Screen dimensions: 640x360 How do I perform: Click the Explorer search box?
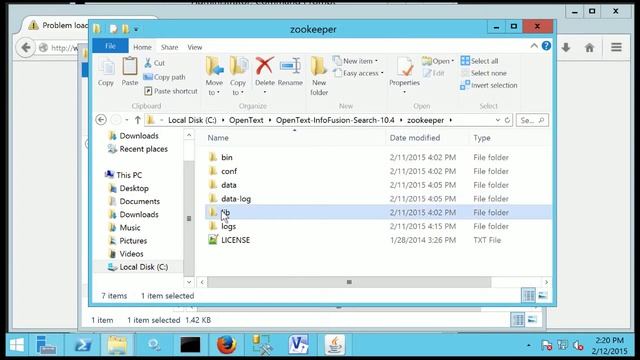532,120
